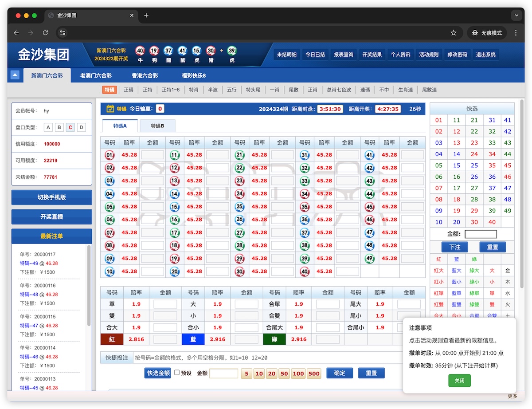Click the blue collapse arrow beside lottery tabs
532x409 pixels.
15,75
